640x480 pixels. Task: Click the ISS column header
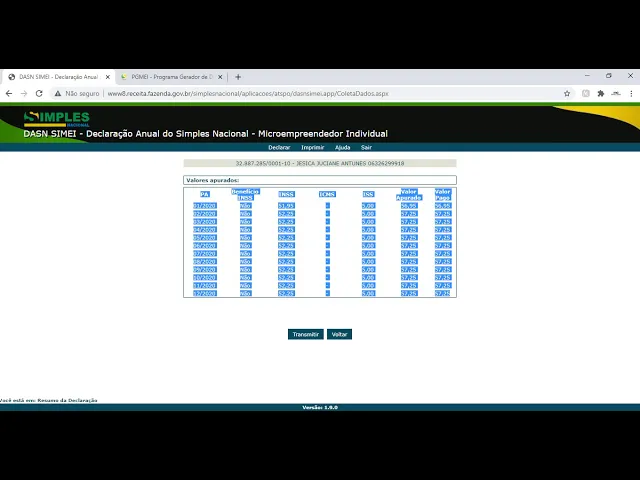click(368, 194)
